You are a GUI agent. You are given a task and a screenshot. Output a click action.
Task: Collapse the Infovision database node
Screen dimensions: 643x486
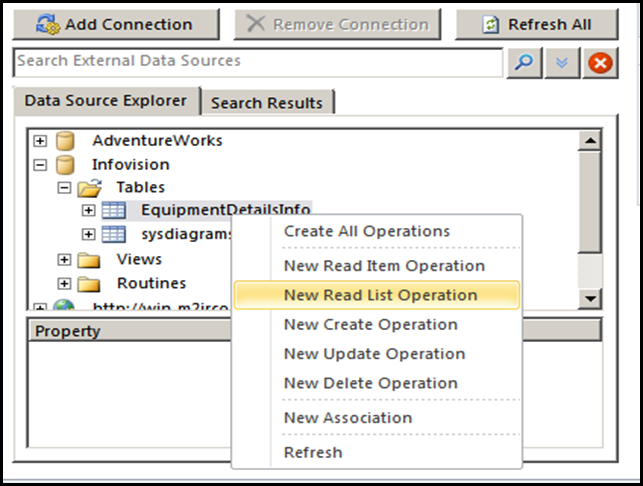point(40,165)
